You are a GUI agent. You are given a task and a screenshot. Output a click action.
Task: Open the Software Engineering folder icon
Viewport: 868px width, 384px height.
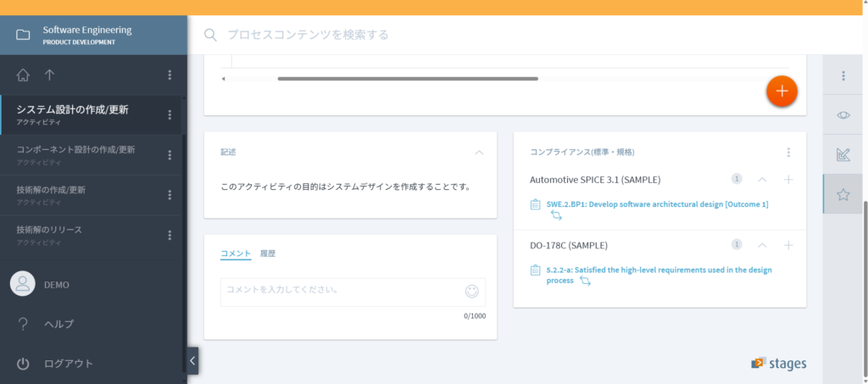pos(23,35)
